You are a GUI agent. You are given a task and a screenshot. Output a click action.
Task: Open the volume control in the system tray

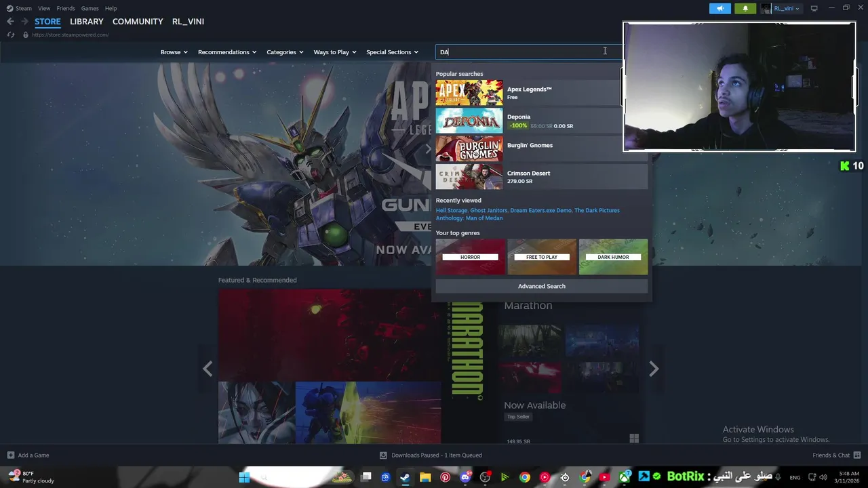823,477
